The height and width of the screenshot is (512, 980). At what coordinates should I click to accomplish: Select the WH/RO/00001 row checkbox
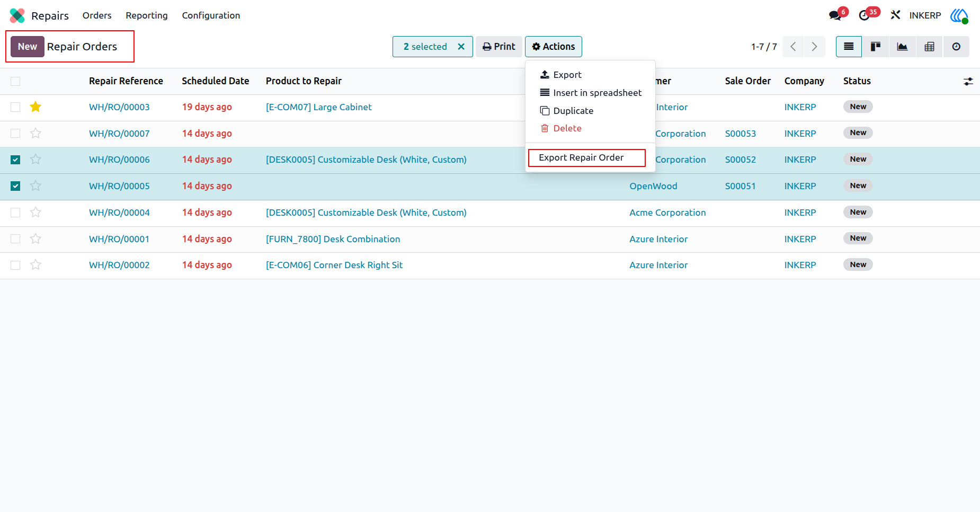coord(15,239)
